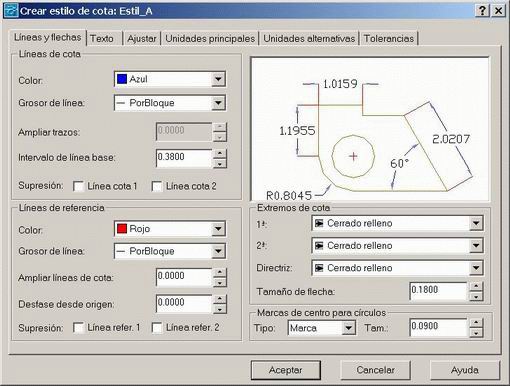Increase the Ampliar líneas de cota value

pyautogui.click(x=220, y=272)
